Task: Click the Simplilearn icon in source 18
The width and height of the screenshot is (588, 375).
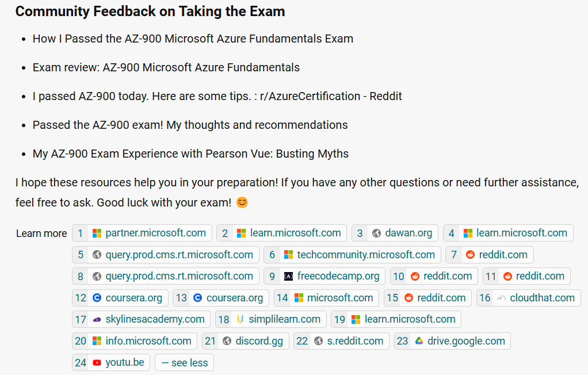Action: pos(240,320)
